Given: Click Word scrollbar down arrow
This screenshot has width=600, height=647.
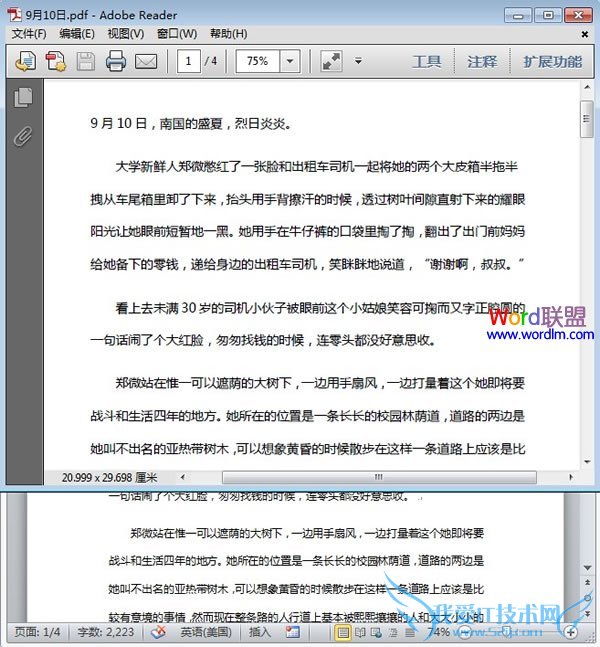Looking at the screenshot, I should pos(588,569).
